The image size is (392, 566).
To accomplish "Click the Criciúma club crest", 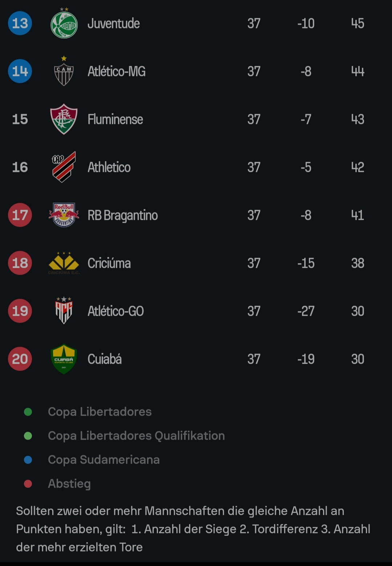I will click(64, 263).
